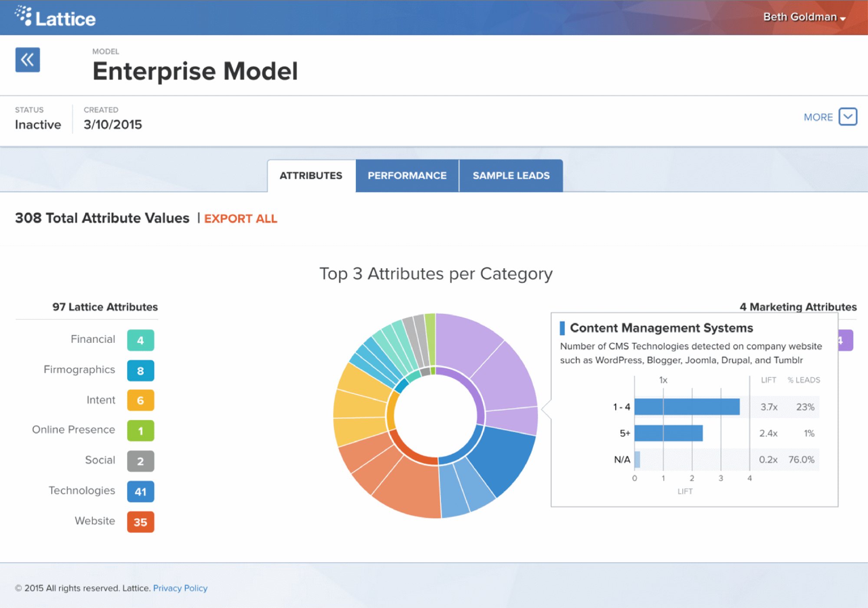The image size is (868, 608).
Task: Switch to the Performance tab
Action: point(407,175)
